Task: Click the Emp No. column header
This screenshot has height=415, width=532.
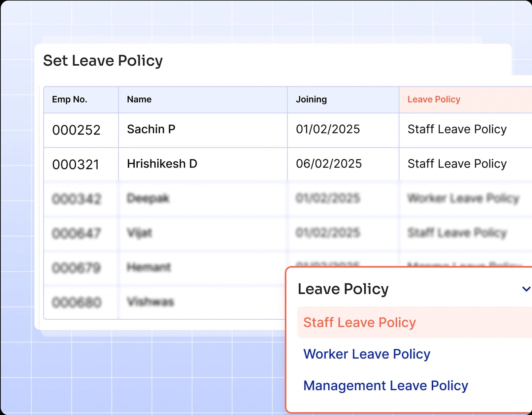Action: [x=70, y=99]
